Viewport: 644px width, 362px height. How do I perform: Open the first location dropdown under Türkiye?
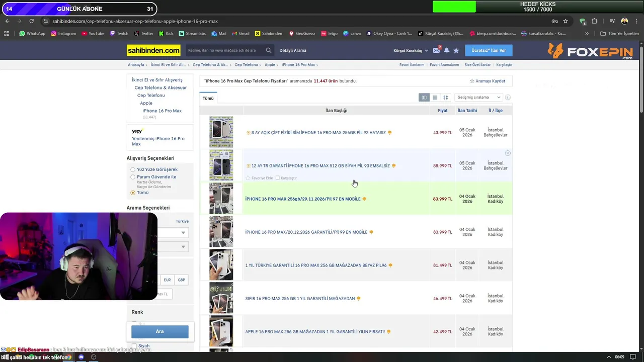(x=173, y=232)
